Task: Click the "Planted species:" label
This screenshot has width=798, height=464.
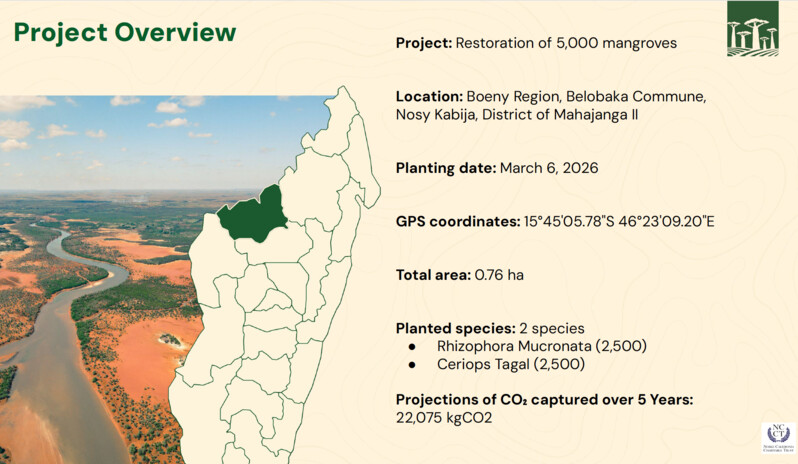Action: 453,328
